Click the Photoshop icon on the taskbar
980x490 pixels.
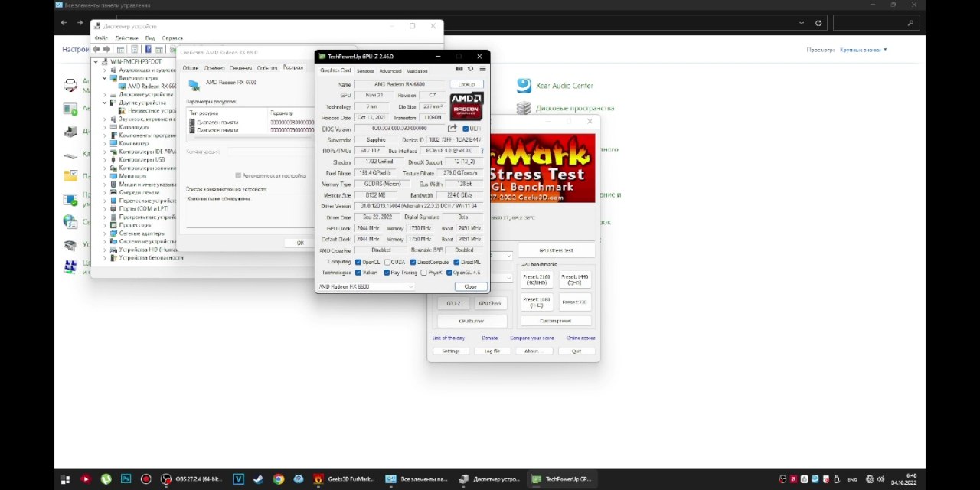pos(126,479)
